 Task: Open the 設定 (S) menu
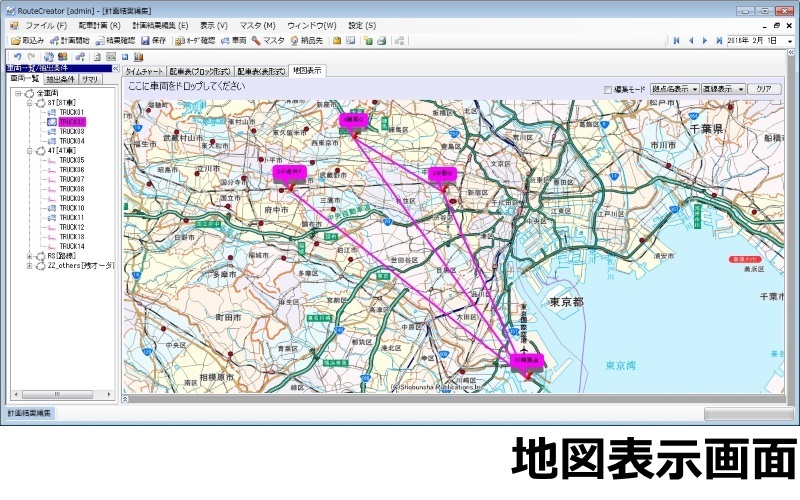[362, 26]
